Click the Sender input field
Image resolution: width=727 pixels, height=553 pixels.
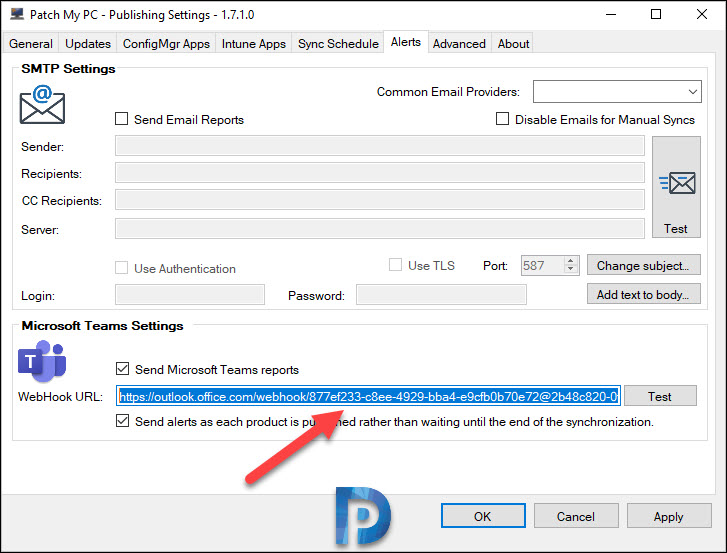[x=380, y=146]
